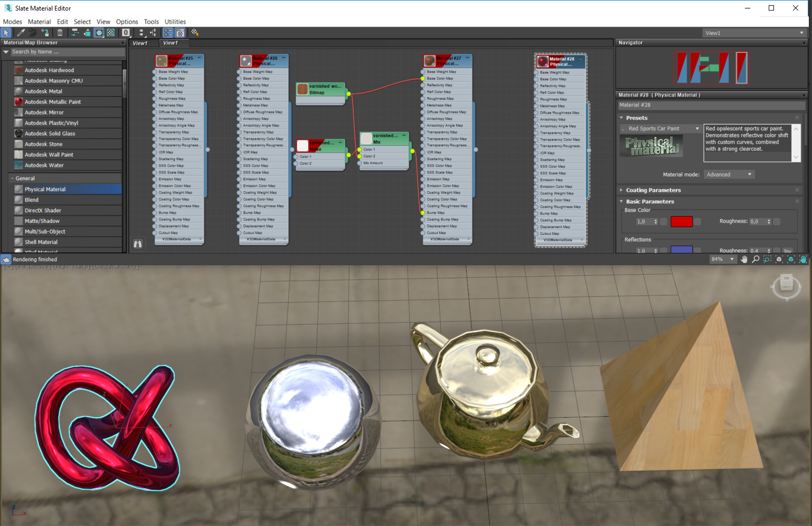Select Physical Material in the browser list

tap(46, 189)
